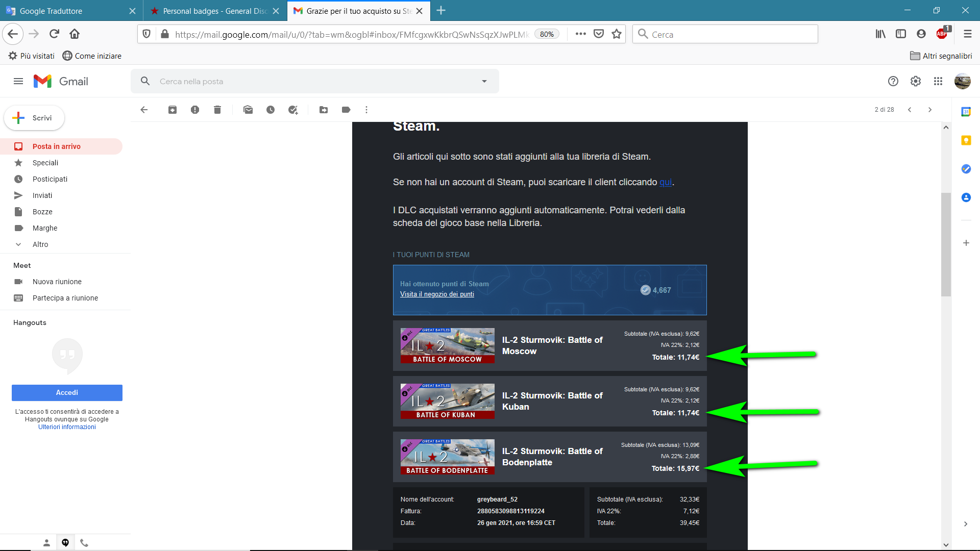Screen dimensions: 980x551
Task: Hide the side panel with chevron
Action: (965, 524)
